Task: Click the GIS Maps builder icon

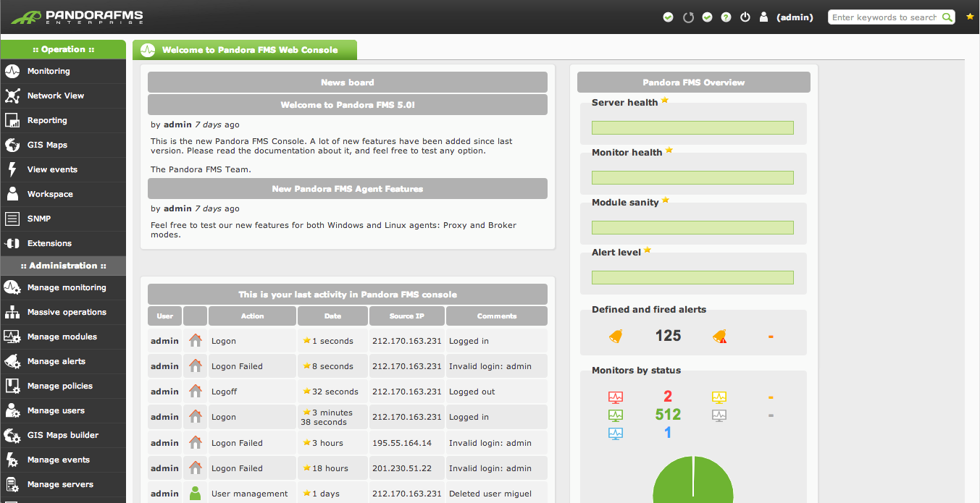Action: 12,435
